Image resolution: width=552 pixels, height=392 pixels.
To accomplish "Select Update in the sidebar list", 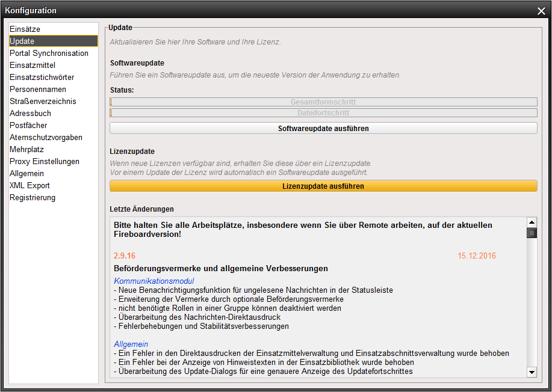I will [22, 41].
